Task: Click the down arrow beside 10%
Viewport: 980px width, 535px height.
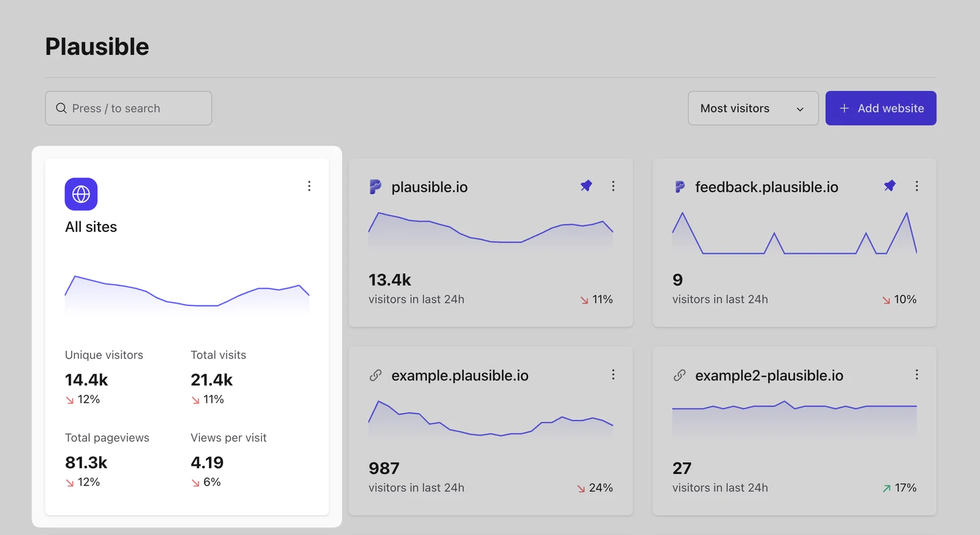Action: [886, 300]
